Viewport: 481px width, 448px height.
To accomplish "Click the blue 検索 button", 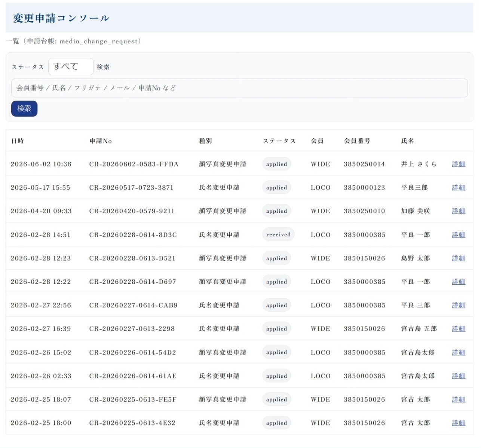I will pyautogui.click(x=24, y=108).
